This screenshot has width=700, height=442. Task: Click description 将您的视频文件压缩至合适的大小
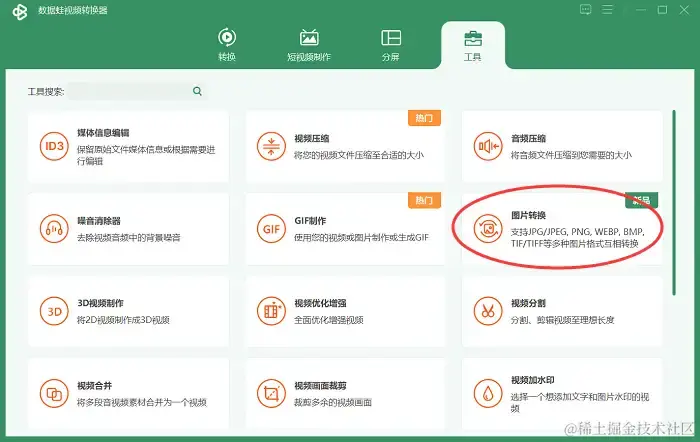(x=359, y=155)
